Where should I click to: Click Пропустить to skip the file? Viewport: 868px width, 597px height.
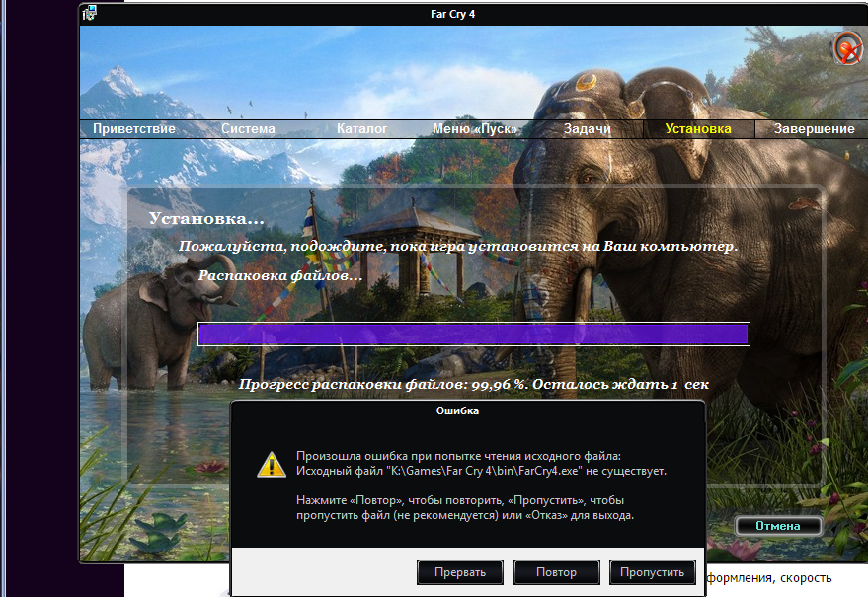(x=652, y=572)
